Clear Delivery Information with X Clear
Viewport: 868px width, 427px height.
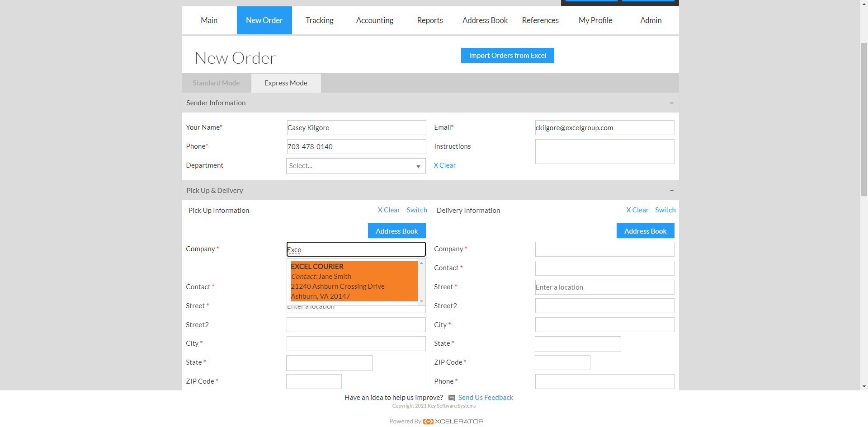pos(637,210)
